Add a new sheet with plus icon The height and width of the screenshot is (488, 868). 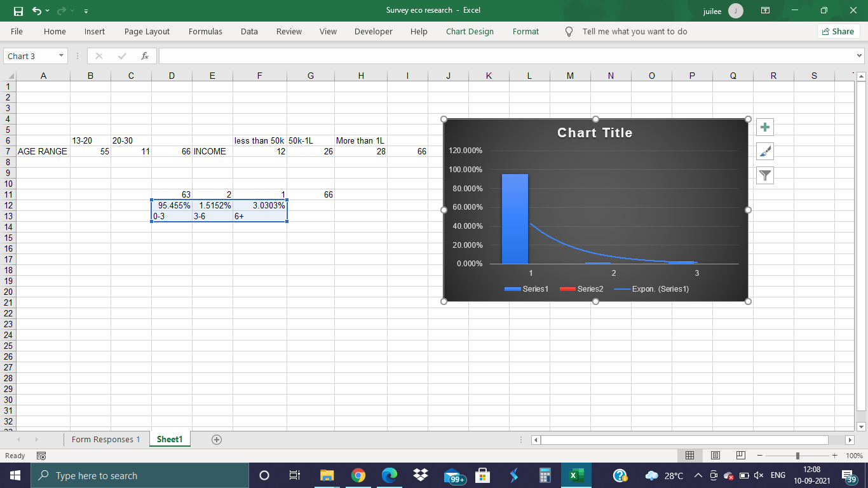coord(217,440)
